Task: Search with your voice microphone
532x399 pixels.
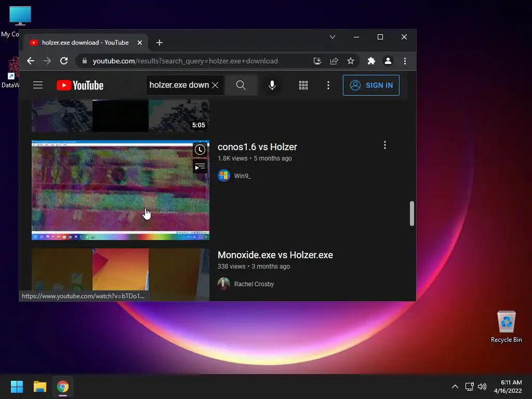Action: coord(272,85)
